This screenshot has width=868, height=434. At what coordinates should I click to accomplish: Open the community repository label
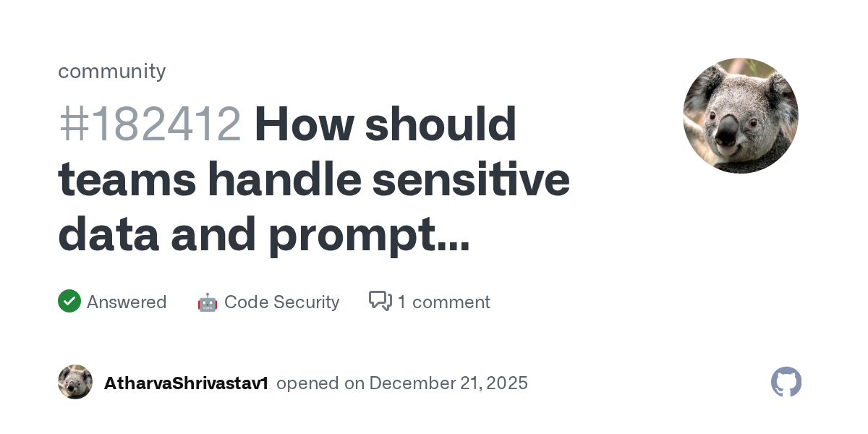(x=112, y=71)
